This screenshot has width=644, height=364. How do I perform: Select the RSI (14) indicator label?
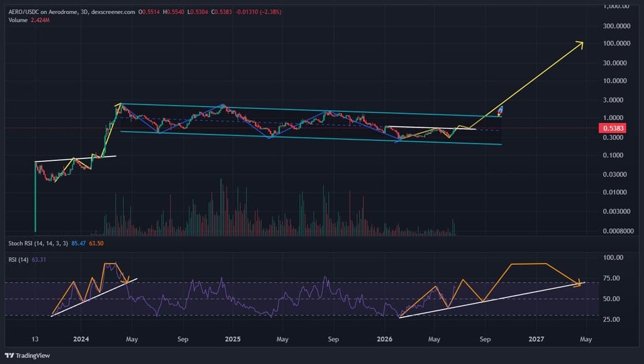coord(18,260)
